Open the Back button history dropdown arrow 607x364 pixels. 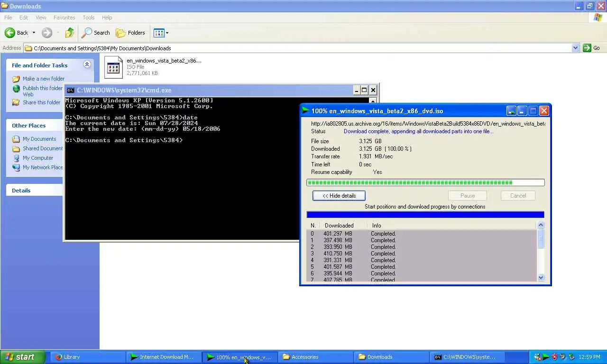point(34,33)
